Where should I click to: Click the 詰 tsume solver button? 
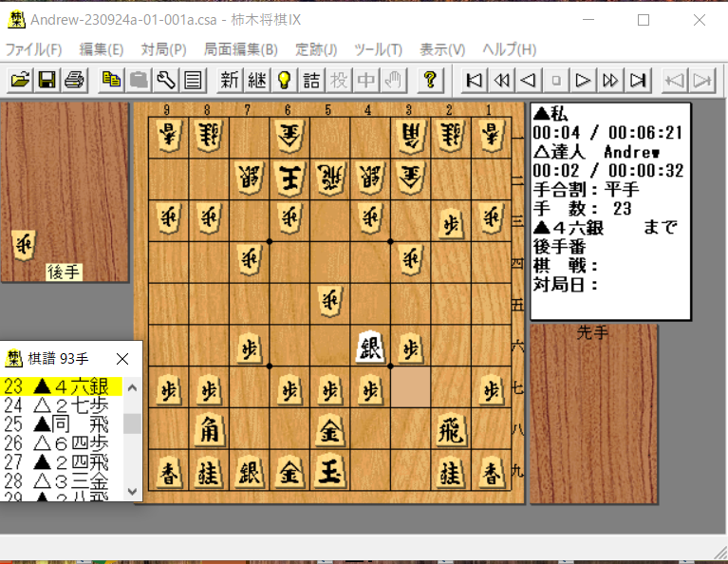coord(310,81)
